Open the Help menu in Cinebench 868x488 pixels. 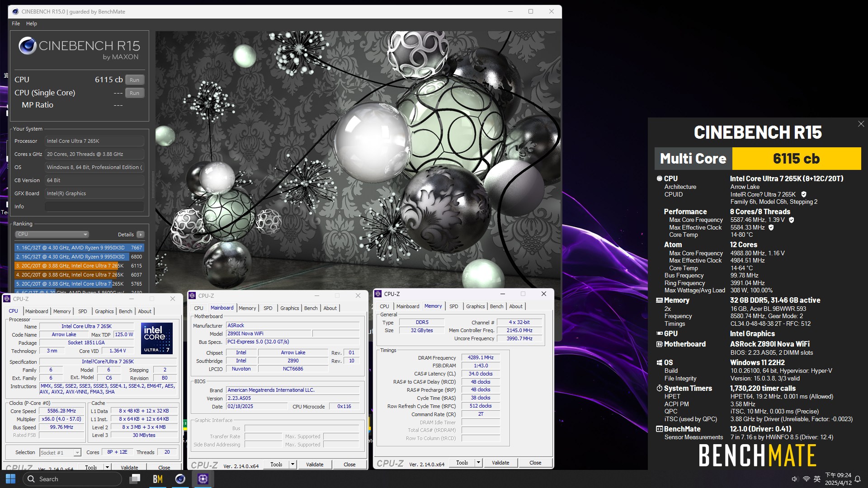(32, 23)
